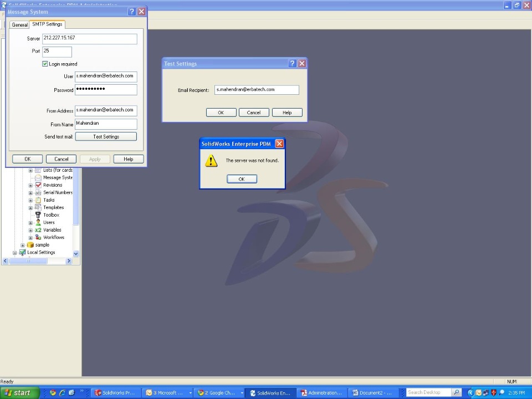The height and width of the screenshot is (399, 532).
Task: Click the Server address field
Action: point(90,39)
